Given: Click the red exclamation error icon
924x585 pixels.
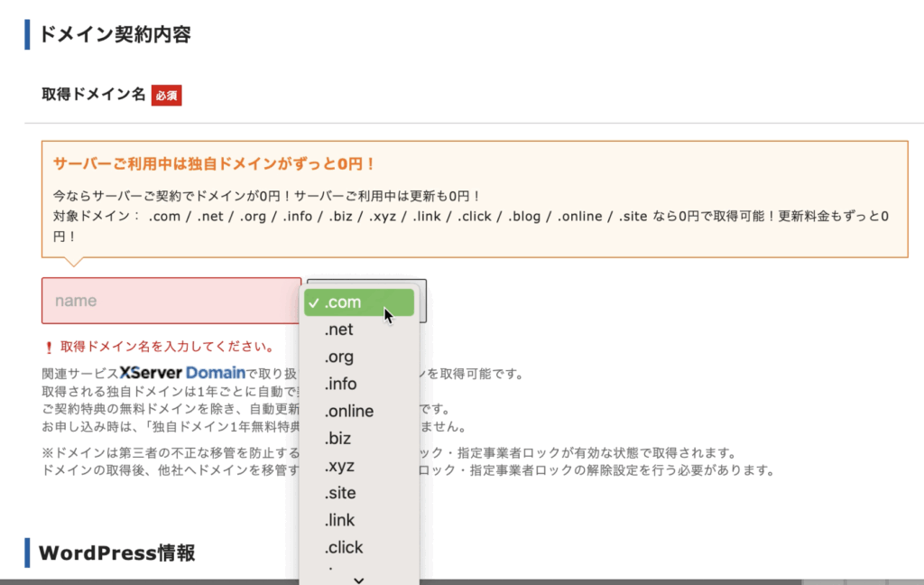Looking at the screenshot, I should (x=49, y=347).
